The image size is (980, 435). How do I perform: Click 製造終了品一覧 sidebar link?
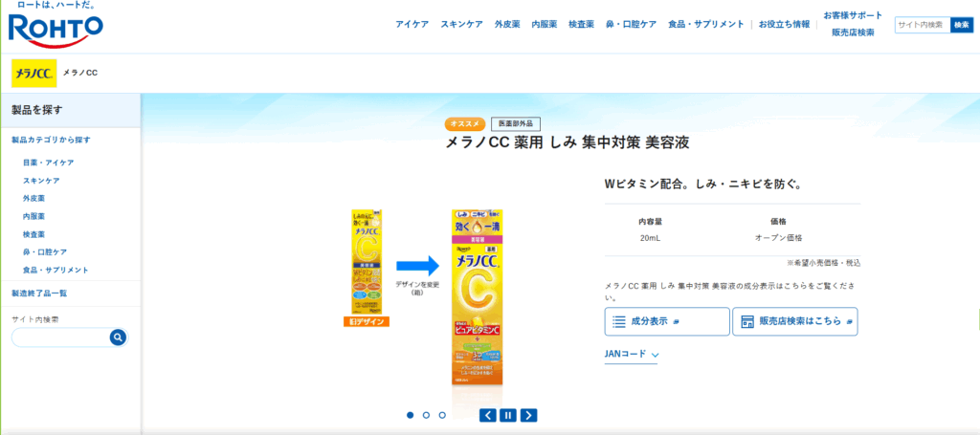(39, 294)
